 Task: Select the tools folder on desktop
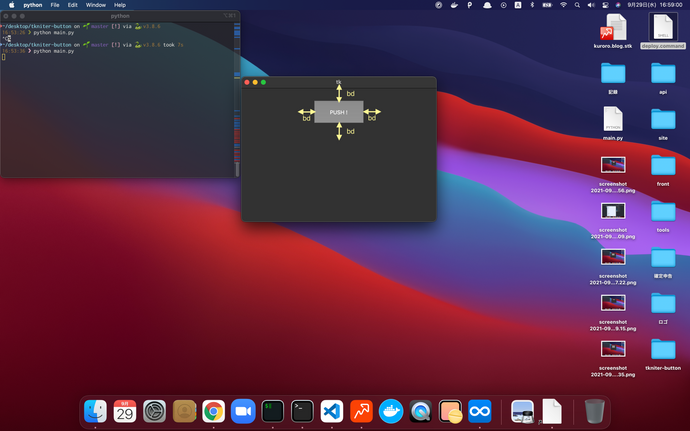click(x=663, y=215)
